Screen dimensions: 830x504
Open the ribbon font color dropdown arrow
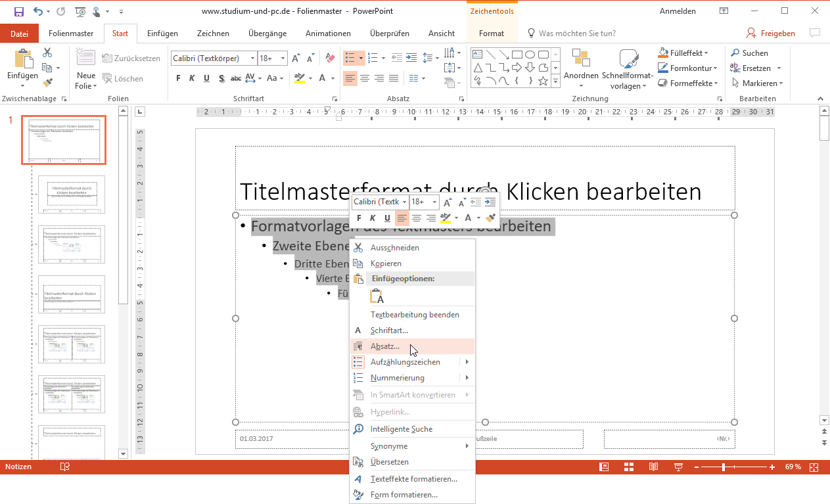[333, 78]
